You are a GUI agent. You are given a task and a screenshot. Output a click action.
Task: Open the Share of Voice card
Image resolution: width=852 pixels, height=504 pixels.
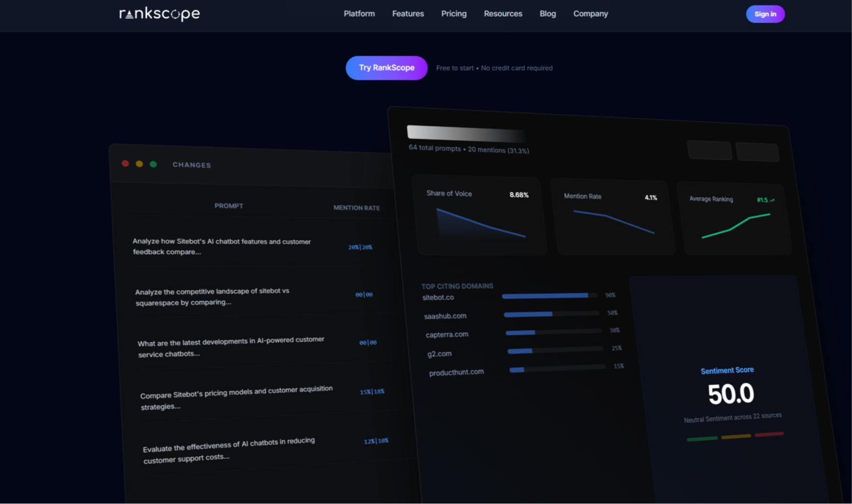(x=480, y=215)
